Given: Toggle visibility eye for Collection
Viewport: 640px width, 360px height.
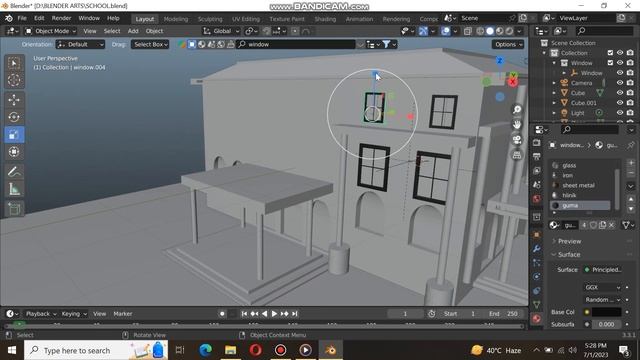Looking at the screenshot, I should pos(620,53).
